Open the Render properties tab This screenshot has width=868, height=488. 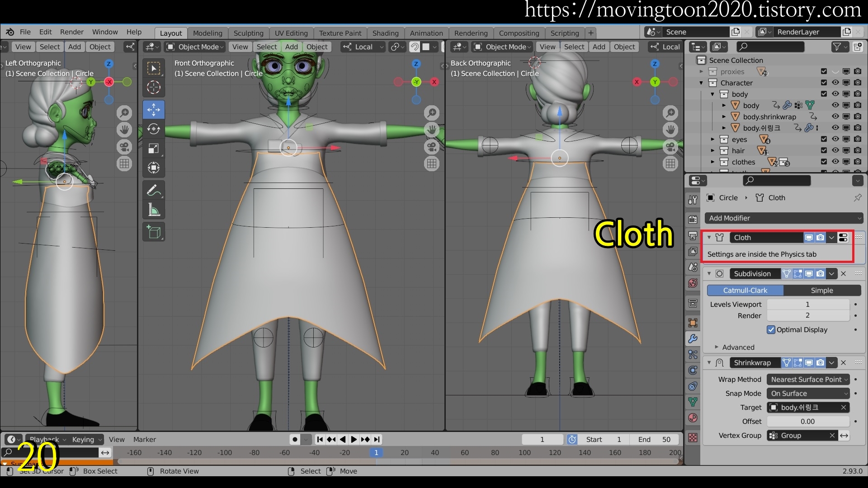693,220
